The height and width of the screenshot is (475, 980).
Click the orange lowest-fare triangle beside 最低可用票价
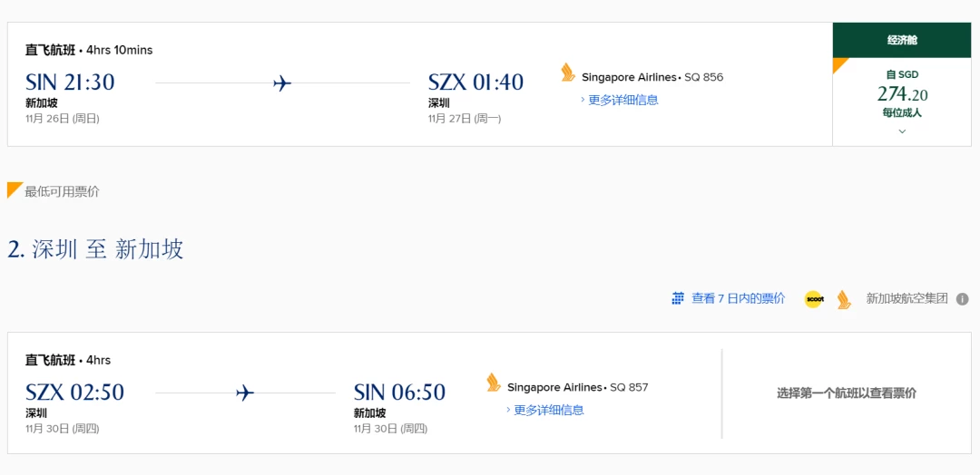[x=15, y=190]
